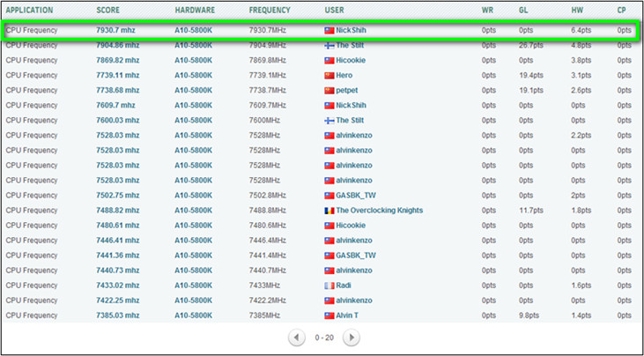Click the flag icon beside Alvin T
This screenshot has height=356, width=644.
pos(329,315)
